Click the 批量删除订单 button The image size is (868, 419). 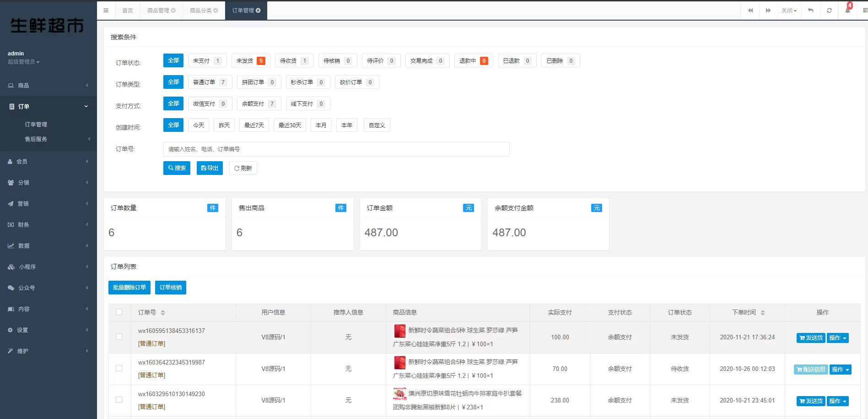(129, 288)
